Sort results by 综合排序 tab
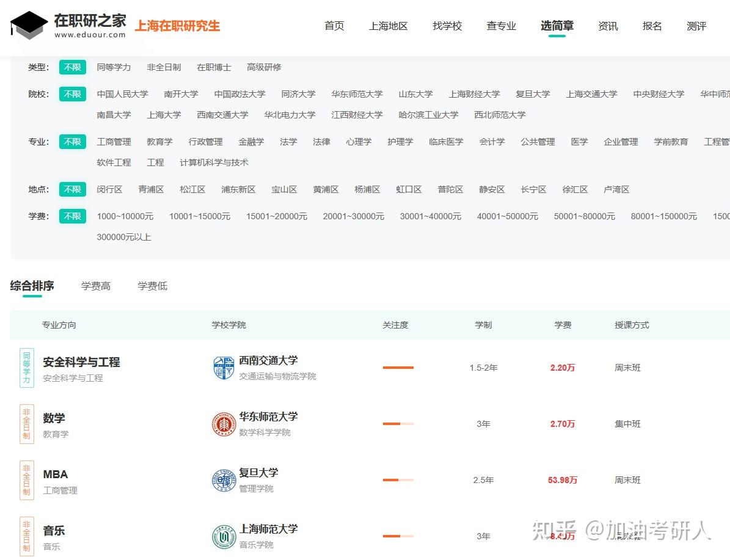Screen dimensions: 730x560 point(32,286)
